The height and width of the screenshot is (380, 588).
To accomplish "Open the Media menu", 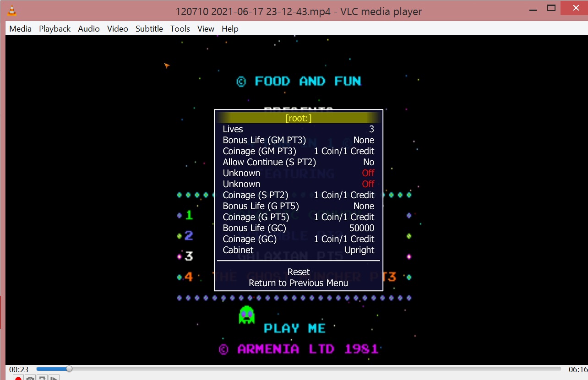I will point(21,28).
